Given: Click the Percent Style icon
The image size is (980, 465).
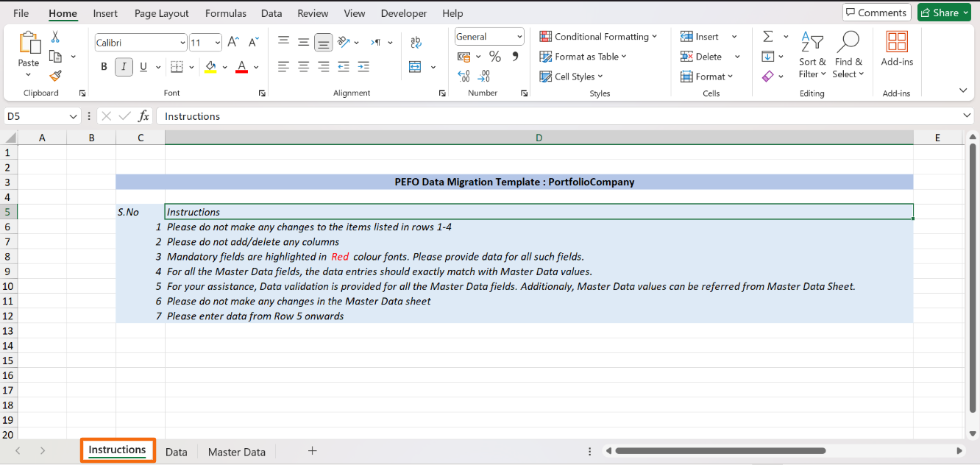Looking at the screenshot, I should (495, 57).
